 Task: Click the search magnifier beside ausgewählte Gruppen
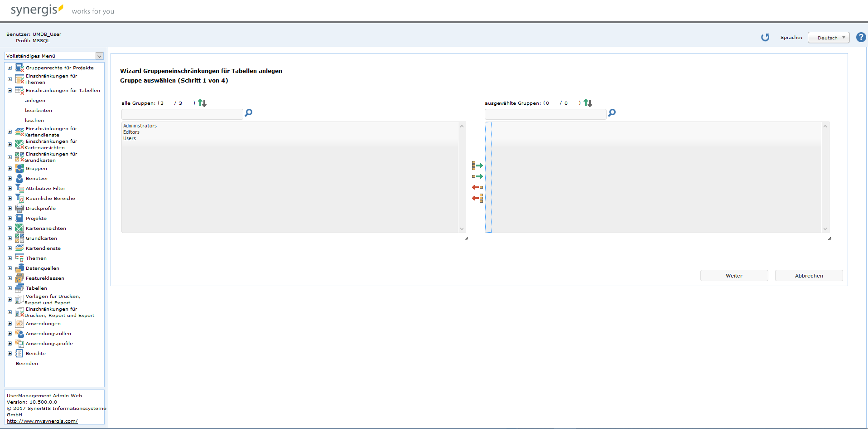tap(612, 112)
